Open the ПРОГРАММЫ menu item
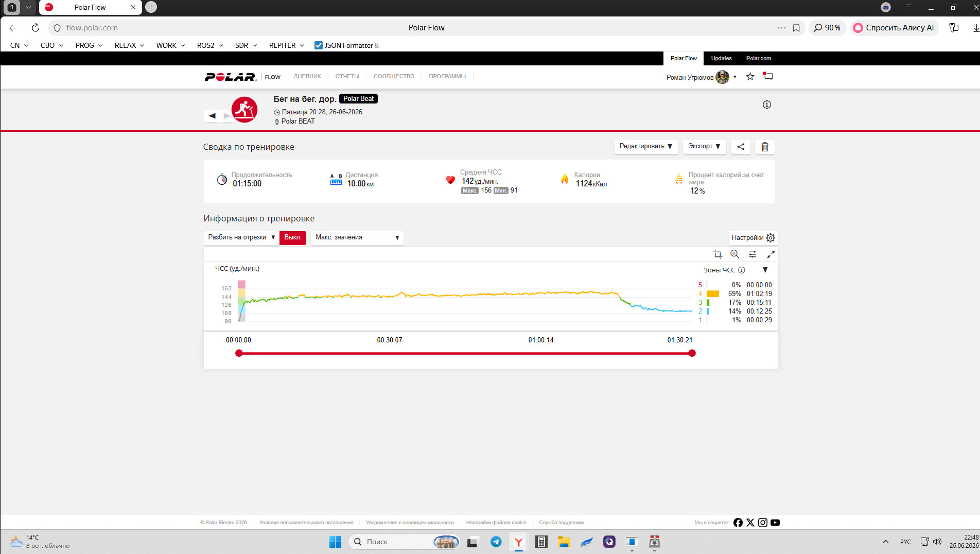Viewport: 980px width, 554px height. 447,76
